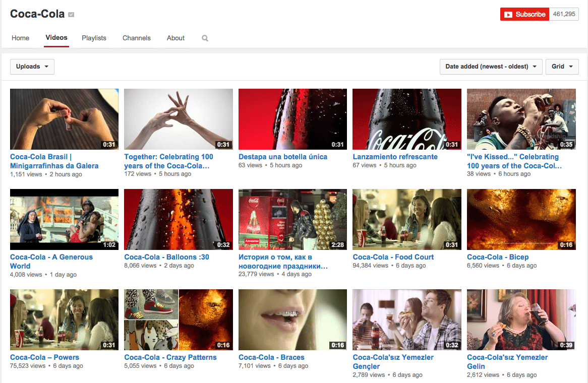The height and width of the screenshot is (383, 588).
Task: Open the Uploads filter dropdown
Action: click(x=32, y=66)
